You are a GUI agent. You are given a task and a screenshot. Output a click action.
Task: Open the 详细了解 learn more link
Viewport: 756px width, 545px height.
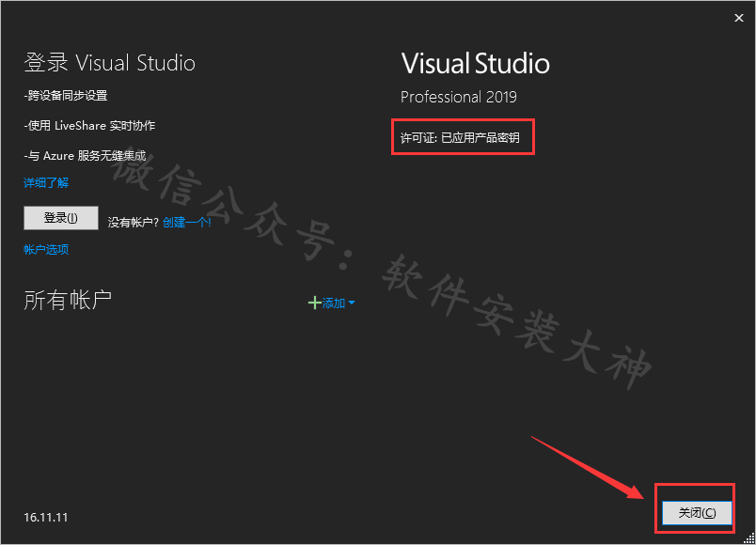tap(46, 182)
